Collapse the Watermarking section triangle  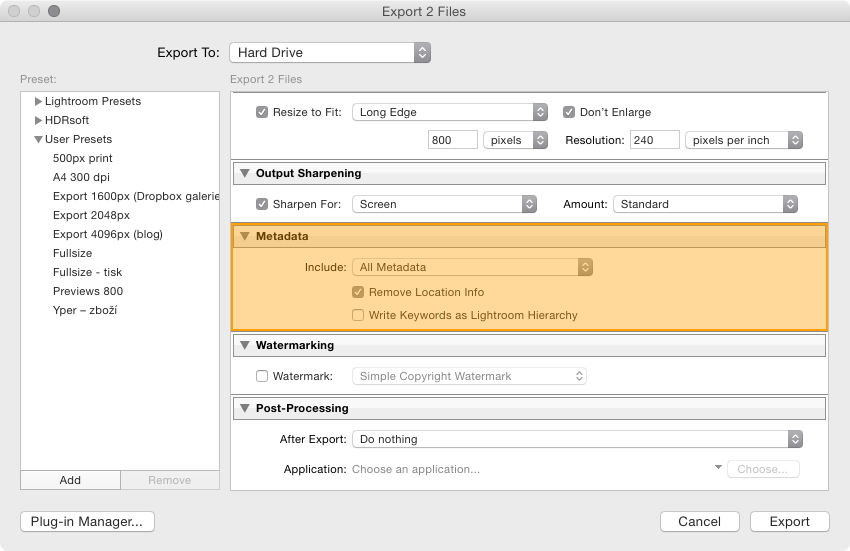(x=245, y=345)
